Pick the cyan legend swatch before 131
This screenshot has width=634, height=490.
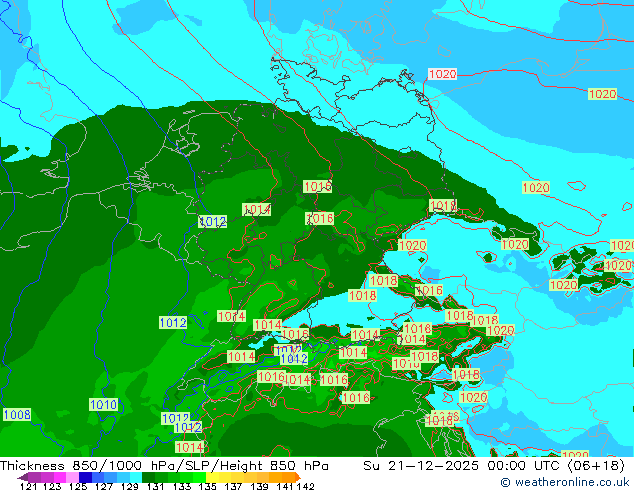point(136,477)
